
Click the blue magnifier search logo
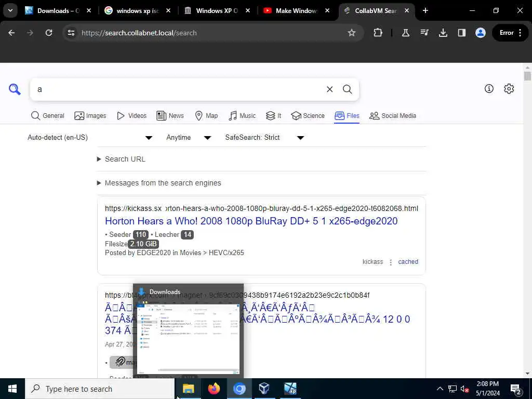15,89
